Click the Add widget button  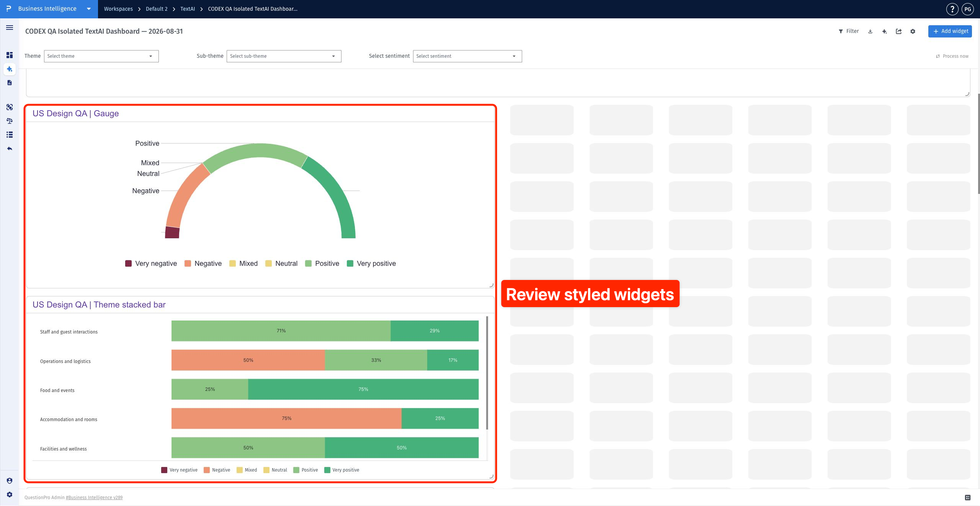click(950, 31)
